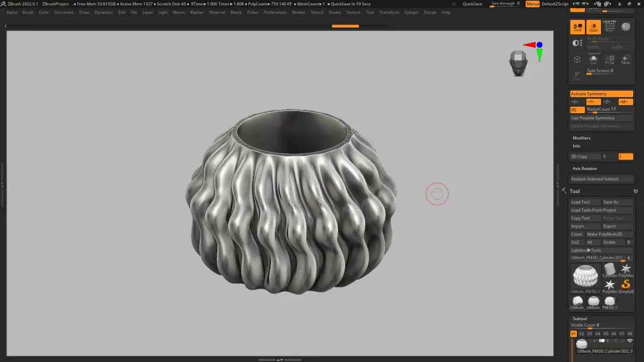Screen dimensions: 644x362
Task: Click the grey sphere icon next to PolyF
Action: pos(625,27)
